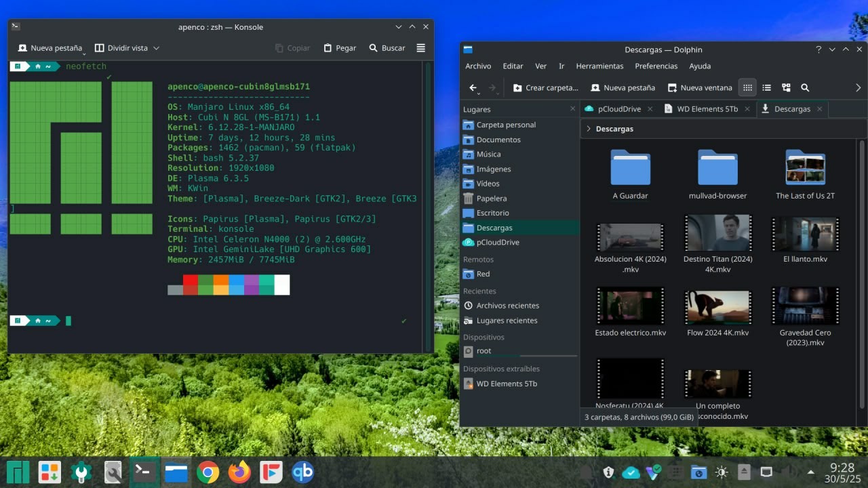
Task: Close the Descargas tab
Action: tap(819, 108)
